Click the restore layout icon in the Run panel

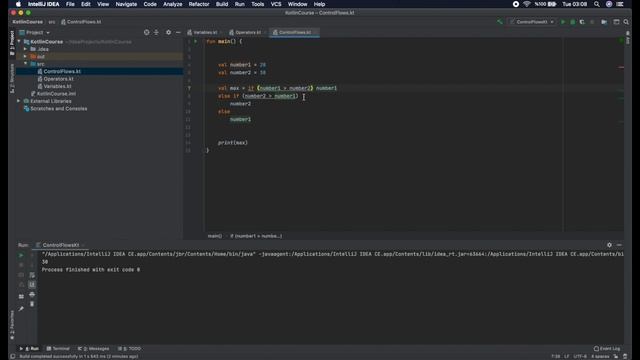[21, 296]
